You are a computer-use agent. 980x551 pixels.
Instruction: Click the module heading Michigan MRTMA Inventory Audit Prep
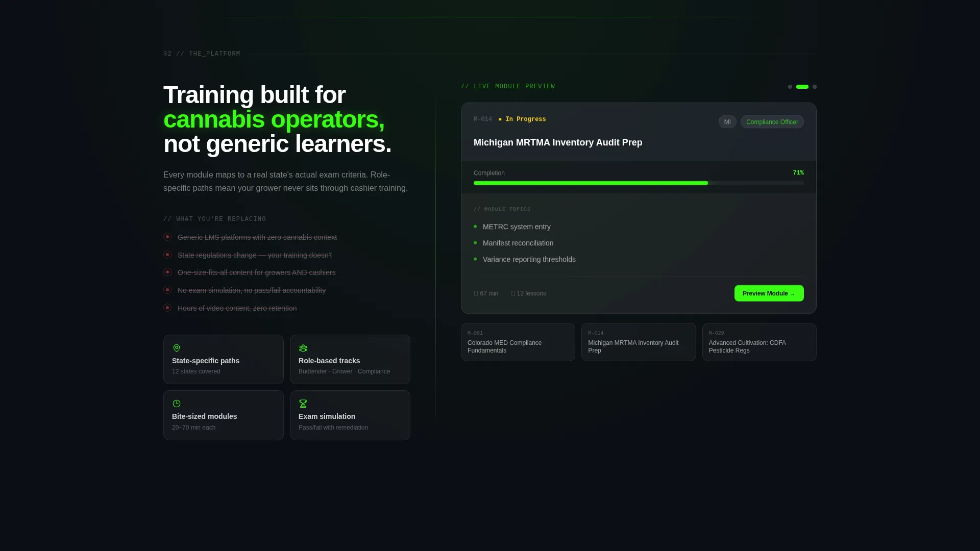[x=558, y=142]
